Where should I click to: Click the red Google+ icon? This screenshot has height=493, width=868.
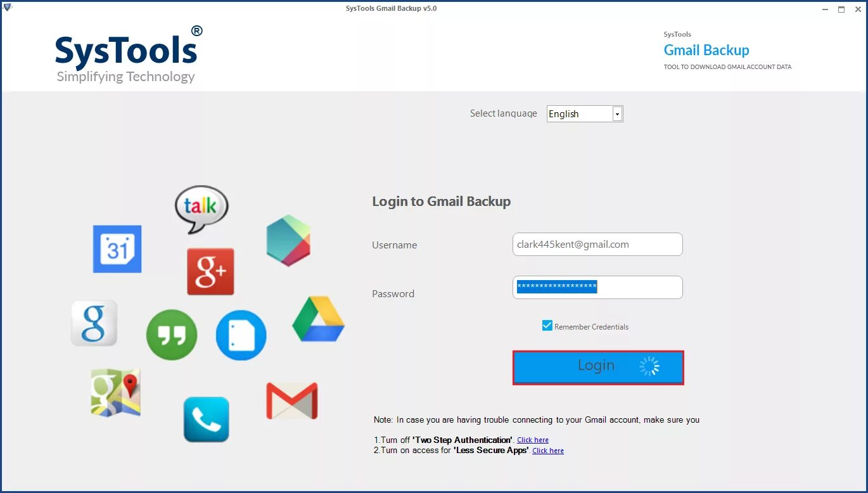point(210,272)
